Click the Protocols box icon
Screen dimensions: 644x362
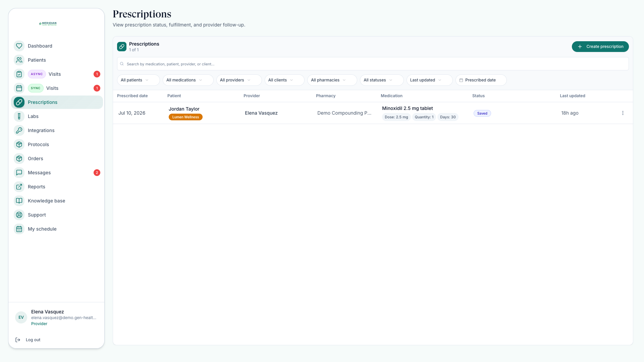[19, 144]
